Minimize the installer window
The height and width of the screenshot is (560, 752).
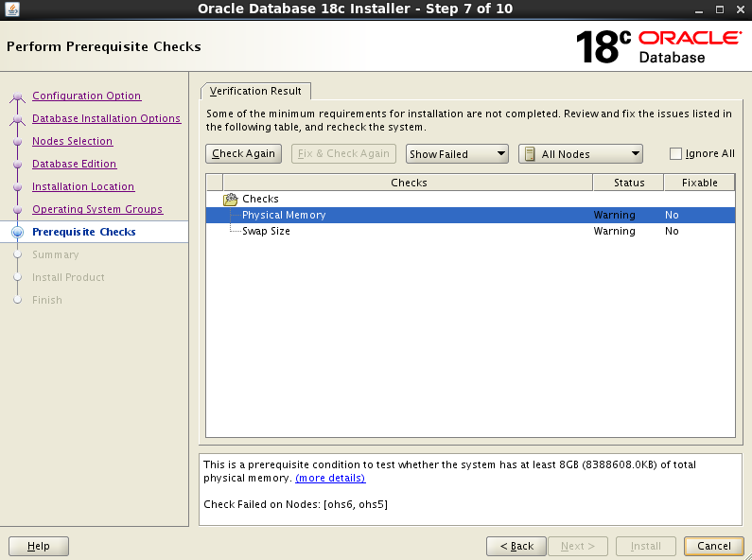pos(699,9)
